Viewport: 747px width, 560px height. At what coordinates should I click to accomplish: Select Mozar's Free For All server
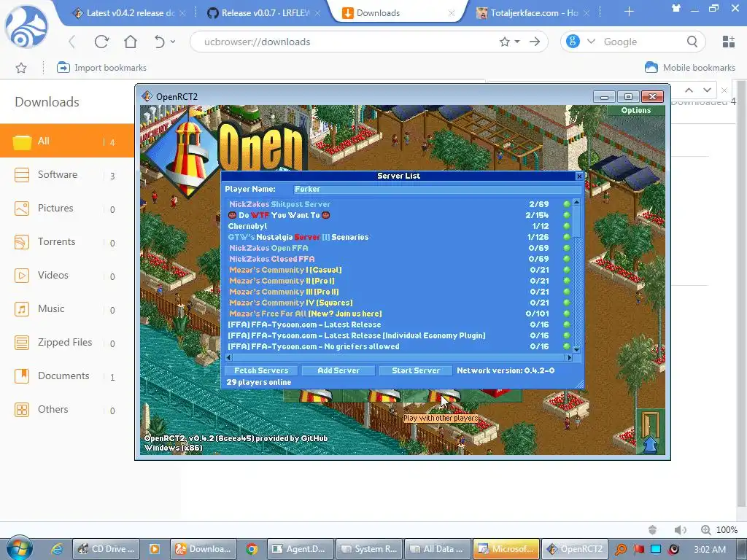(398, 314)
